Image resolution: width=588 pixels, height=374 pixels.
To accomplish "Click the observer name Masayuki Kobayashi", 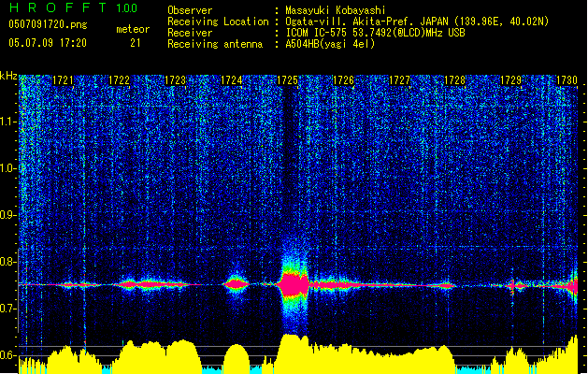I will point(336,10).
